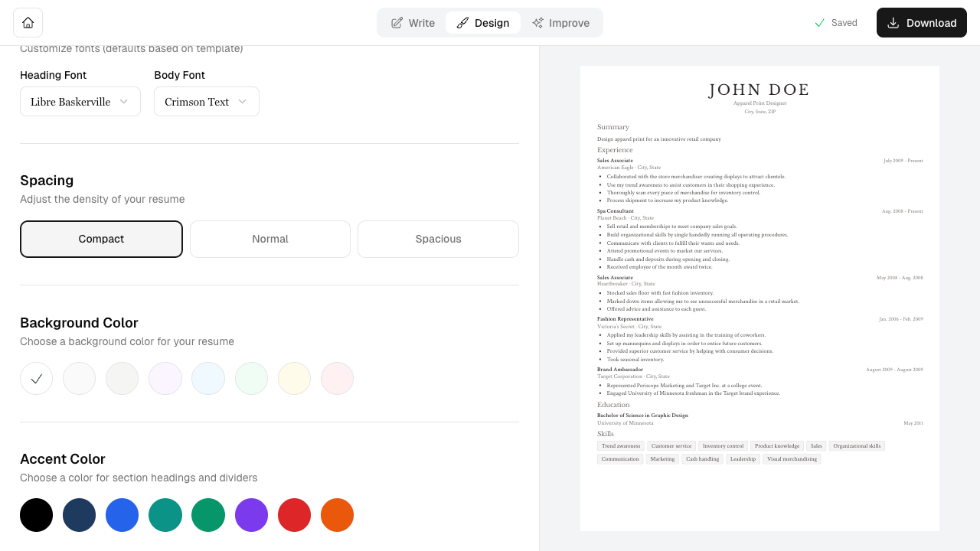This screenshot has height=551, width=980.
Task: Click the John Doe resume preview page
Action: tap(759, 298)
